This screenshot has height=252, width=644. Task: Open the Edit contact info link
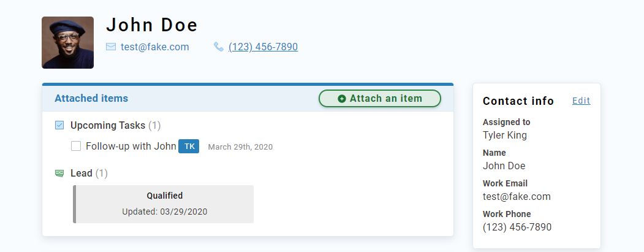(581, 101)
